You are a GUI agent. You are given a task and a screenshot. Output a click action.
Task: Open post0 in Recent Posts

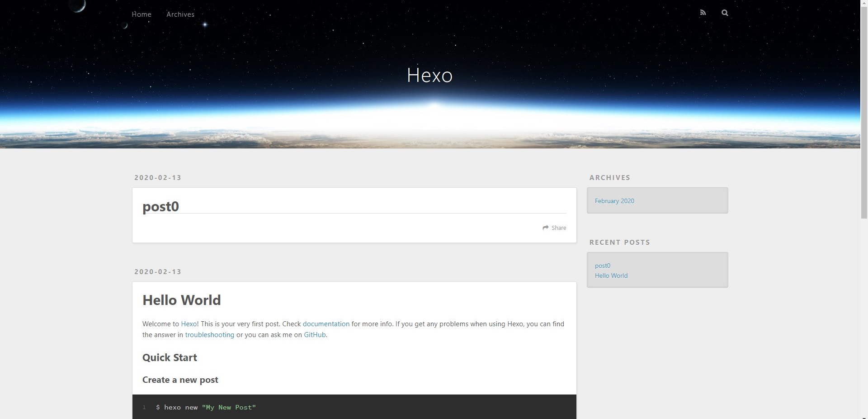[603, 266]
